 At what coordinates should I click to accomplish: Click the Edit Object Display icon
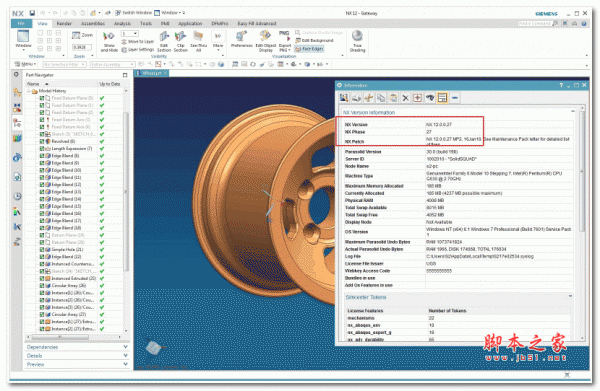click(266, 42)
